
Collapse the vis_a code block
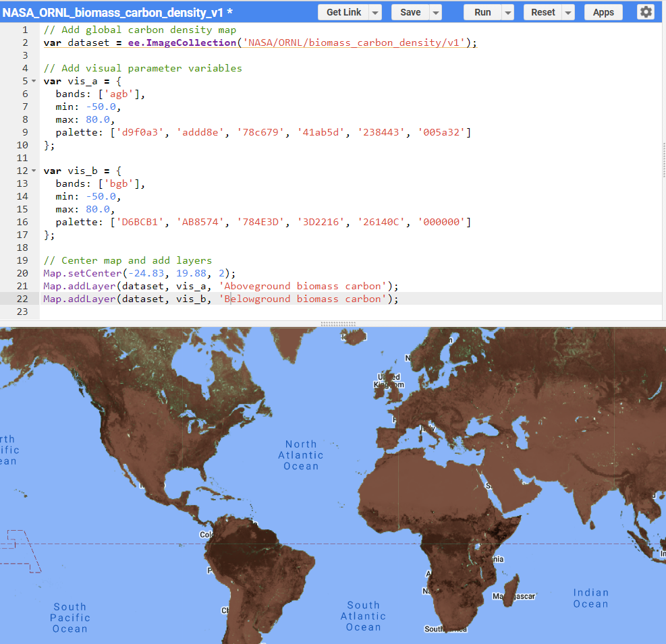point(34,81)
